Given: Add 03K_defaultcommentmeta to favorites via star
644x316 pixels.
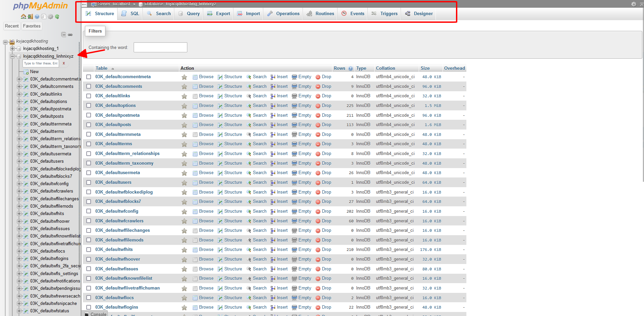Looking at the screenshot, I should pos(184,77).
